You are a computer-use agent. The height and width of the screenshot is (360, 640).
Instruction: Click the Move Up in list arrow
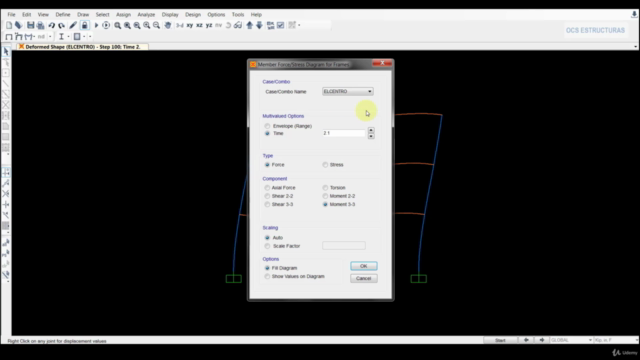pyautogui.click(x=250, y=25)
